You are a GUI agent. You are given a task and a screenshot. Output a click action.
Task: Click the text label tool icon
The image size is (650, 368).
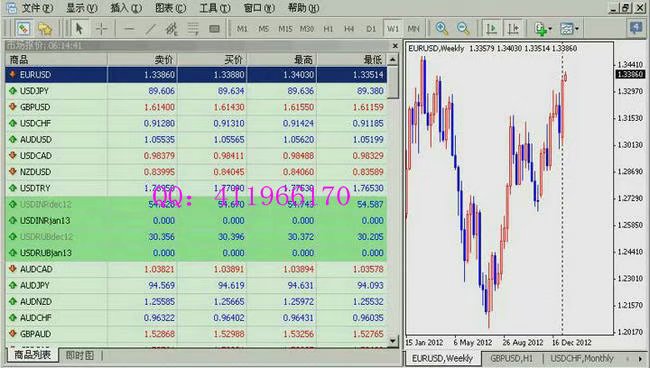[x=214, y=29]
